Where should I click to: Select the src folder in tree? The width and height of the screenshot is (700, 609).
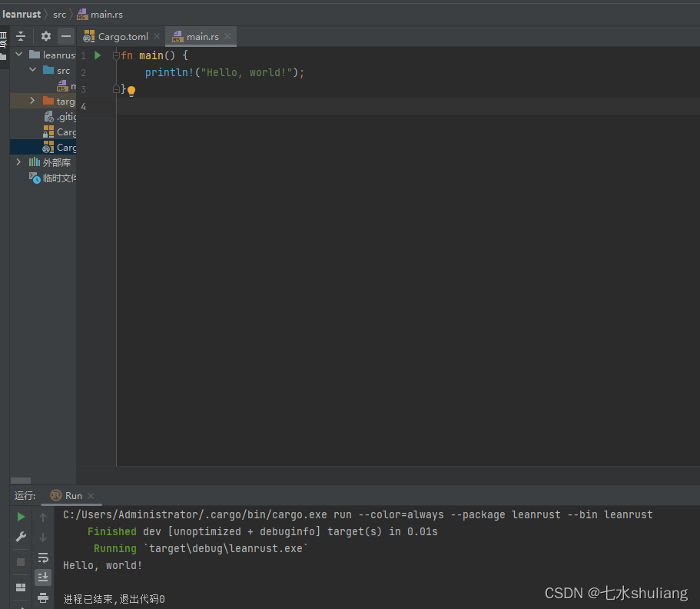click(57, 71)
